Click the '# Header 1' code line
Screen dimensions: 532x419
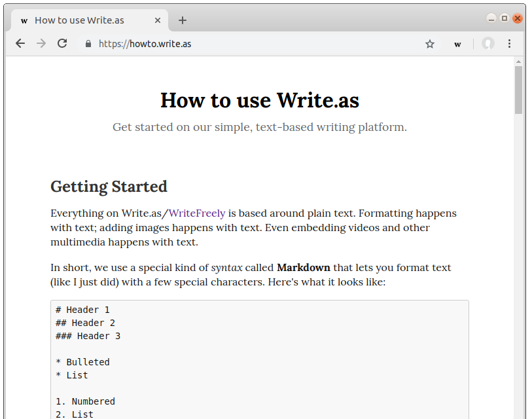[83, 310]
